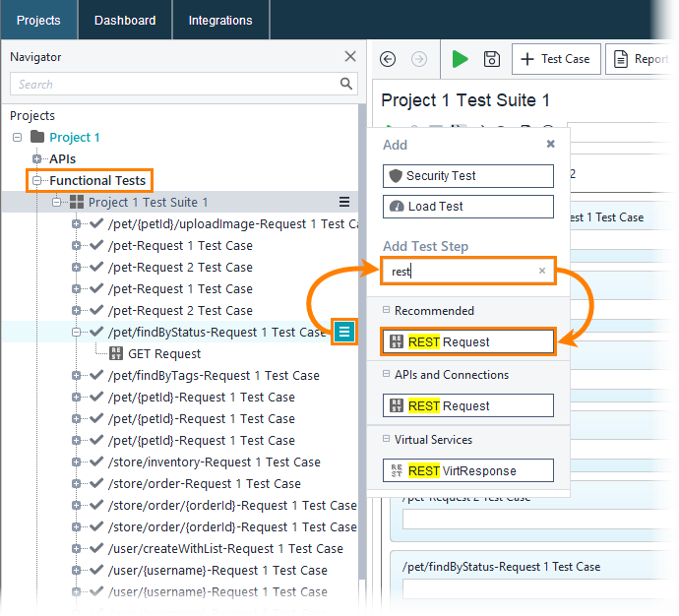Click test suite grid icon in tree

[x=77, y=202]
